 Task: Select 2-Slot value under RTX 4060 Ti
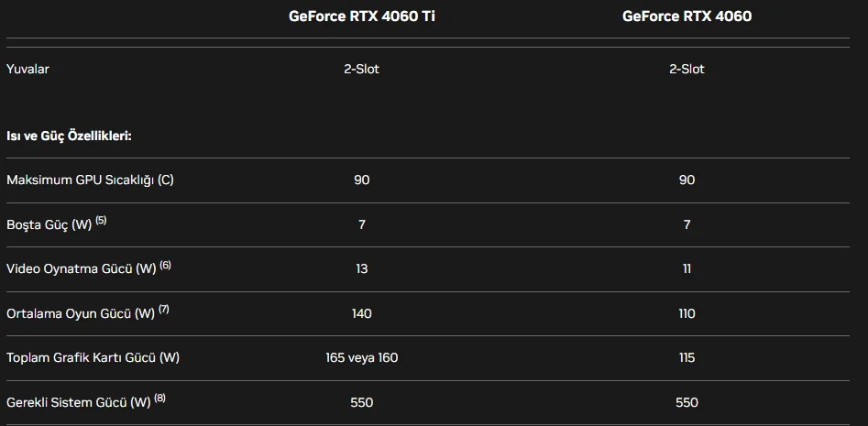click(361, 69)
